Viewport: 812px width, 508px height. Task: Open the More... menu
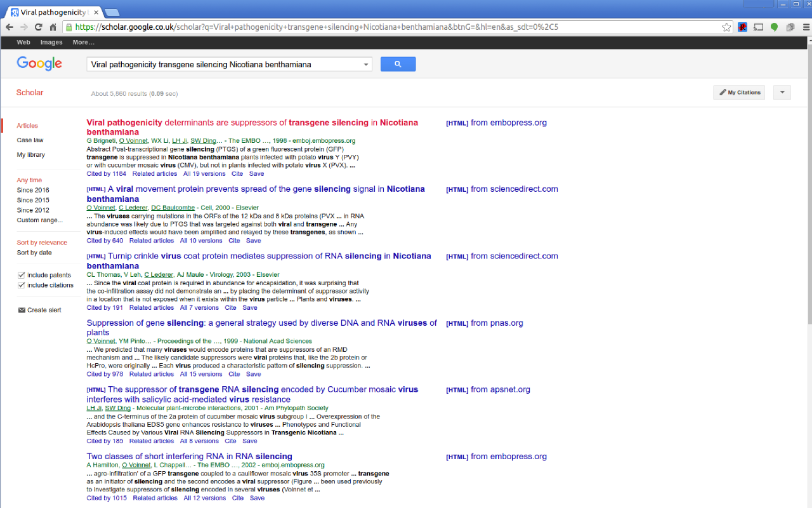[x=83, y=43]
